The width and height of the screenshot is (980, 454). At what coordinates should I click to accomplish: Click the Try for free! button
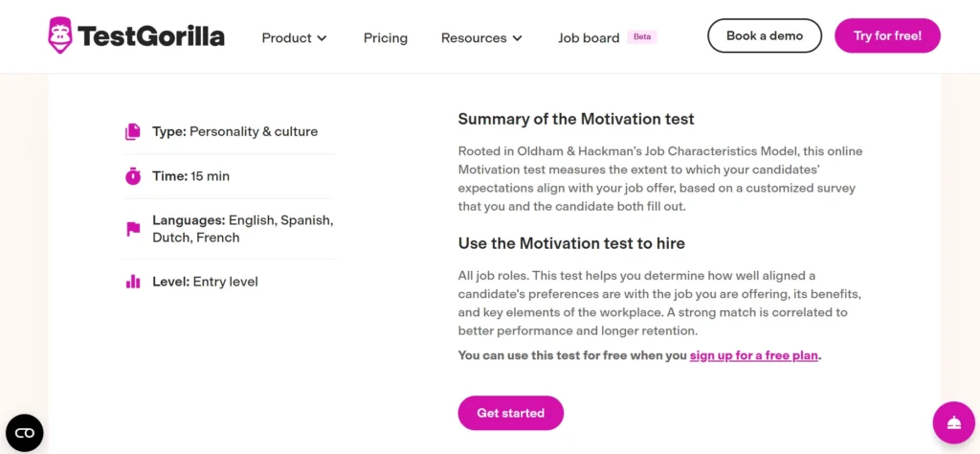(x=887, y=35)
